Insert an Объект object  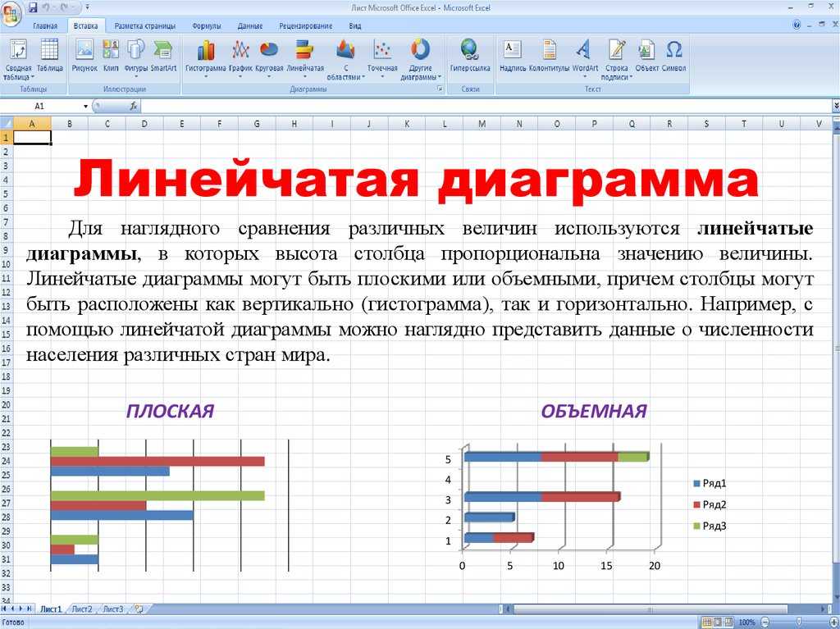(646, 55)
